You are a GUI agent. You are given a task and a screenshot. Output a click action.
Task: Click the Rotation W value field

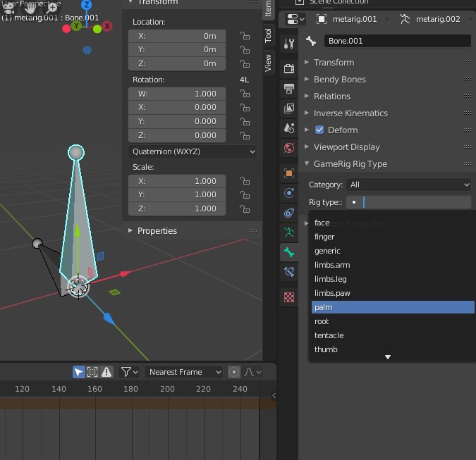pos(177,94)
